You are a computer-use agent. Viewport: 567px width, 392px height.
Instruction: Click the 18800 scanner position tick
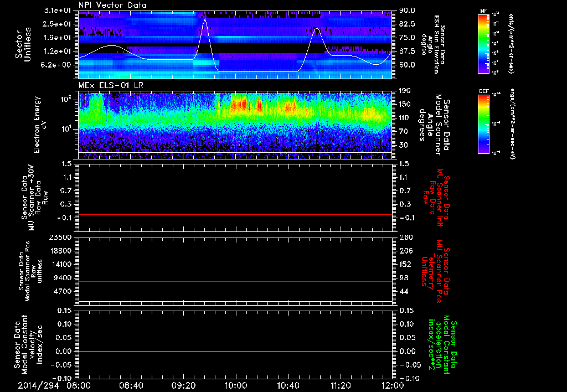61,251
